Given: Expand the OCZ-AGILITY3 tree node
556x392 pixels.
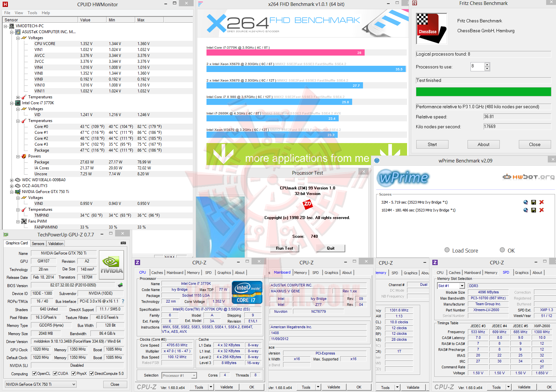Looking at the screenshot, I should (x=12, y=186).
